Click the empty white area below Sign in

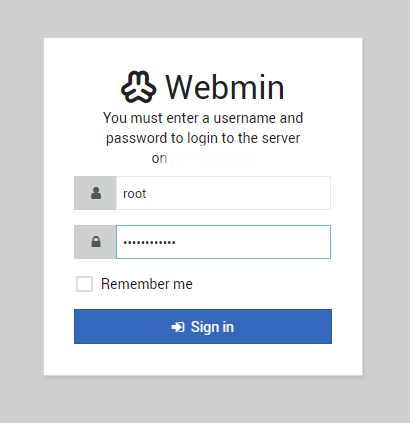(203, 359)
